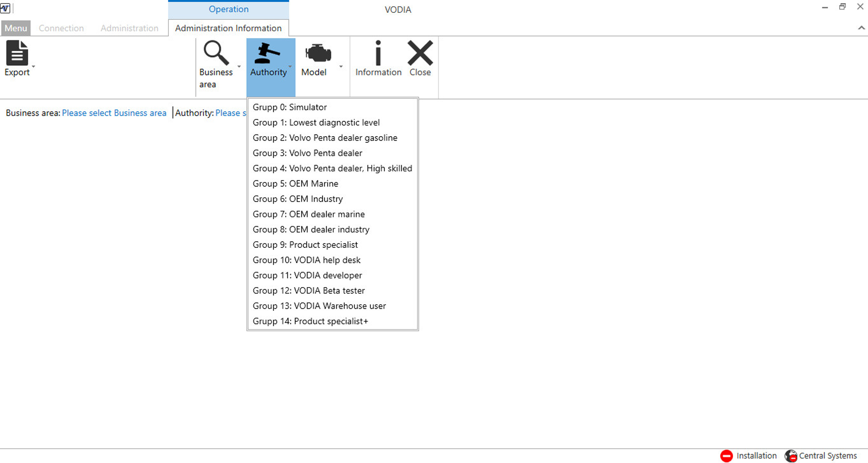Image resolution: width=868 pixels, height=463 pixels.
Task: Choose Group 9: Product specialist
Action: coord(305,245)
